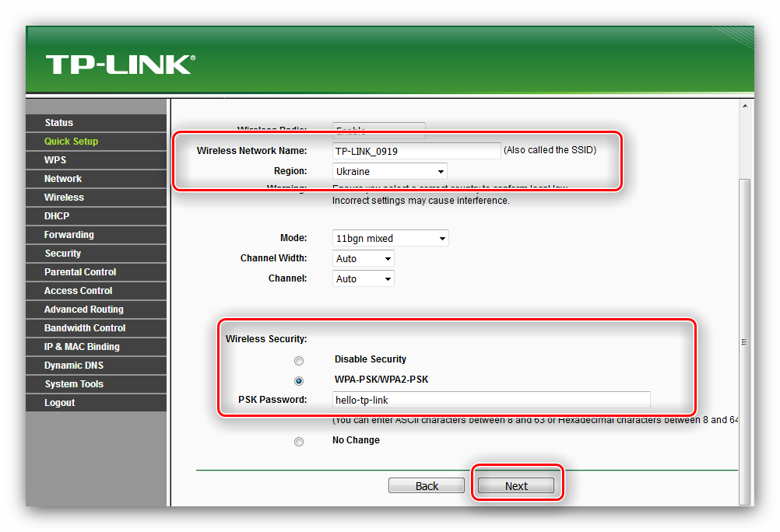780x532 pixels.
Task: Click the vertical scrollbar thumb
Action: coord(745,342)
